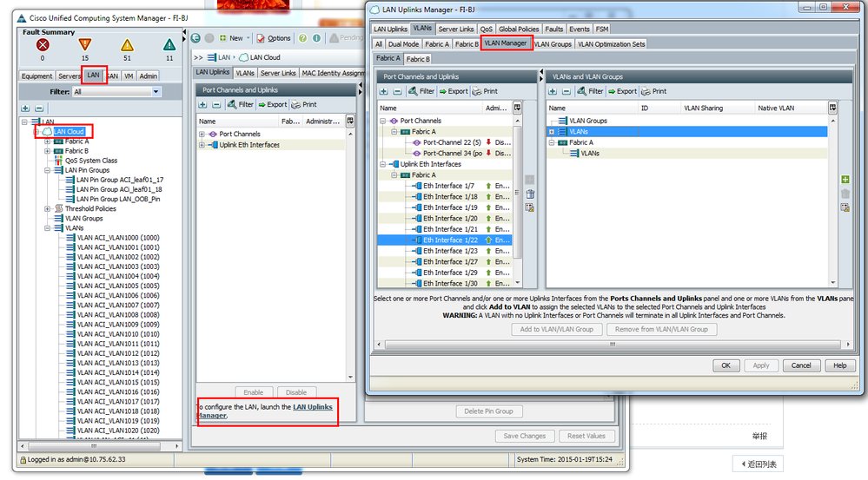
Task: Open the VLAN Groups tab
Action: tap(553, 44)
